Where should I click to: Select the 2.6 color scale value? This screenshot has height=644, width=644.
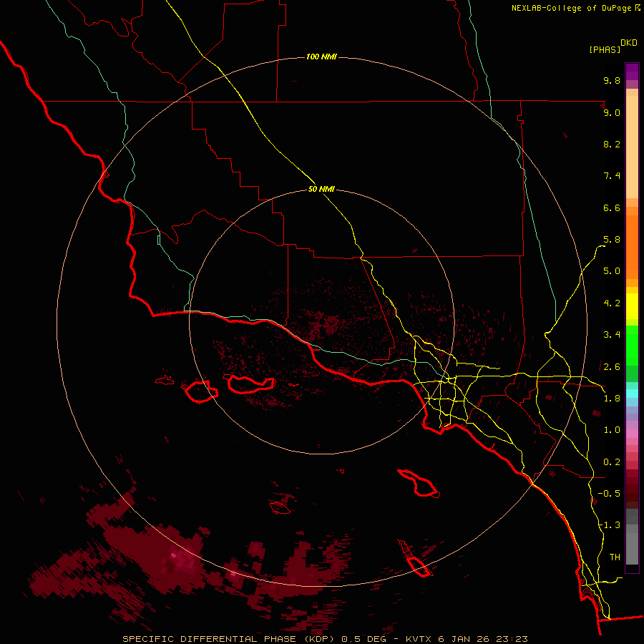tap(612, 367)
